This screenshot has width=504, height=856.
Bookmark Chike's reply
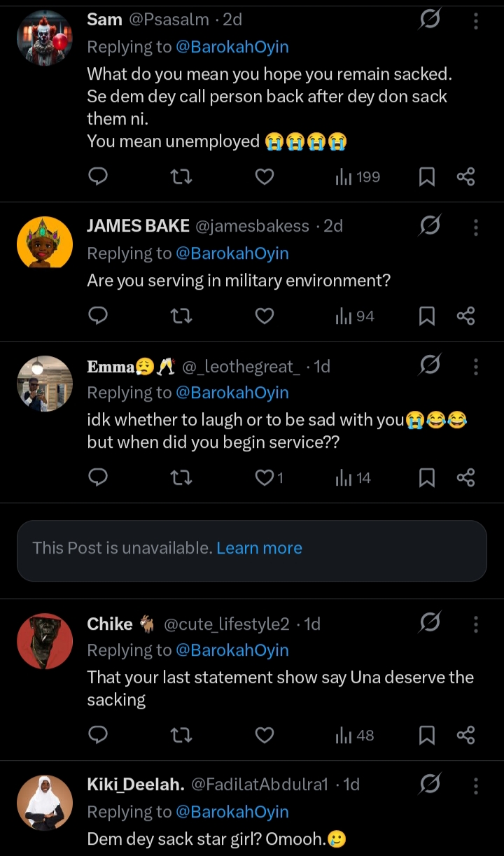[426, 736]
